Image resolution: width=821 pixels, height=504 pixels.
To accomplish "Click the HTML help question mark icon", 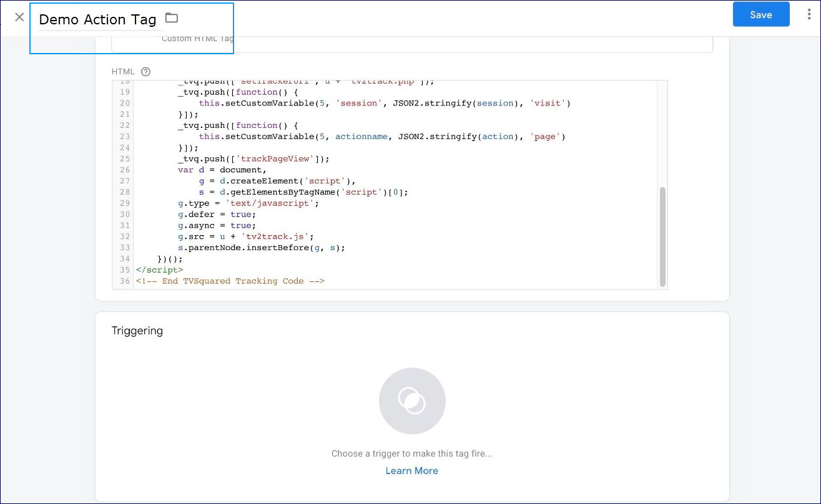I will pos(145,72).
